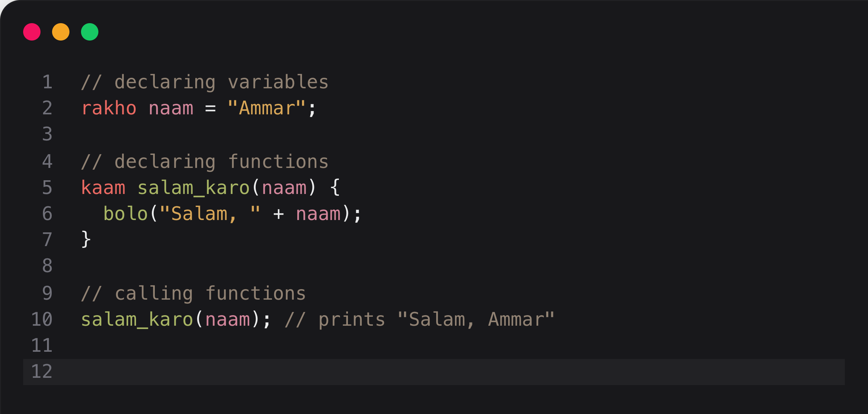The image size is (868, 414).
Task: Click the "// prints" comment on line 10
Action: tap(420, 320)
